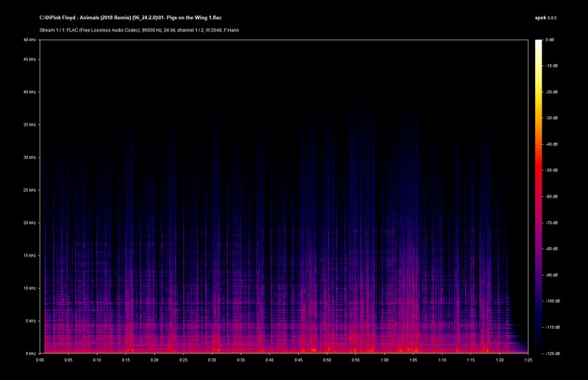This screenshot has width=588, height=380.
Task: Click the 0:30 mark on time axis
Action: 212,360
